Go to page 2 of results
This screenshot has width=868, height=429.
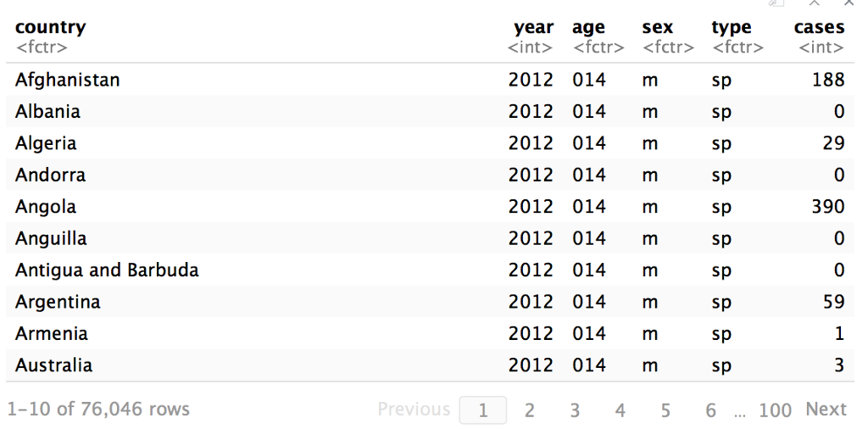[529, 410]
